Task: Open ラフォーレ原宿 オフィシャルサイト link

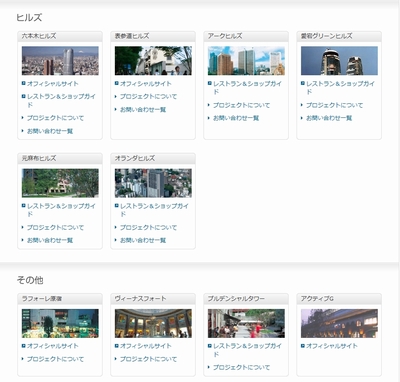Action: (x=53, y=346)
